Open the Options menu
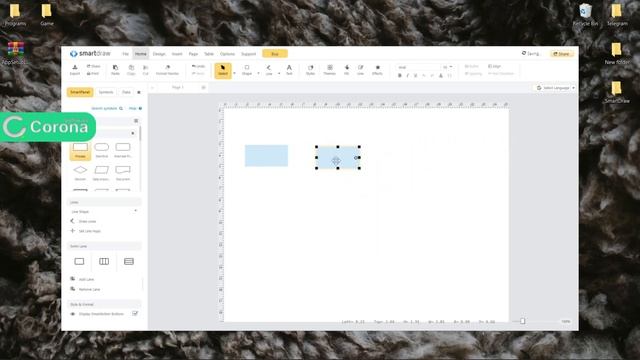The width and height of the screenshot is (640, 360). pyautogui.click(x=227, y=54)
